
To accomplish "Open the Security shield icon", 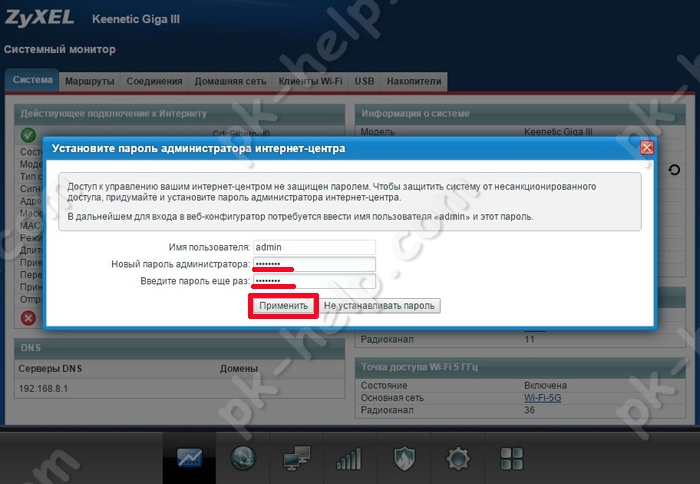I will (404, 459).
